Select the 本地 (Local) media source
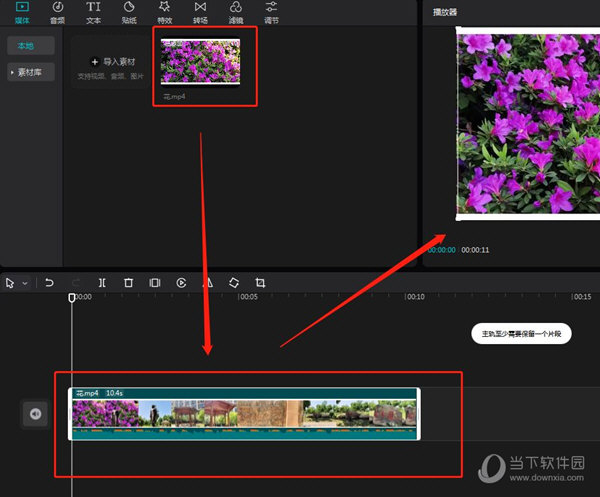The image size is (600, 497). (26, 46)
